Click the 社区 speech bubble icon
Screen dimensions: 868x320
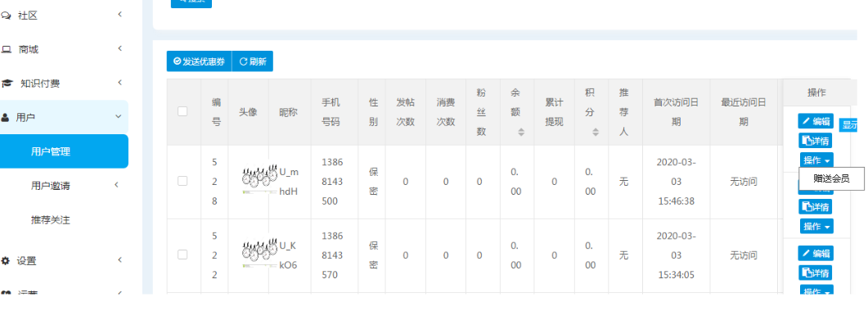click(6, 16)
